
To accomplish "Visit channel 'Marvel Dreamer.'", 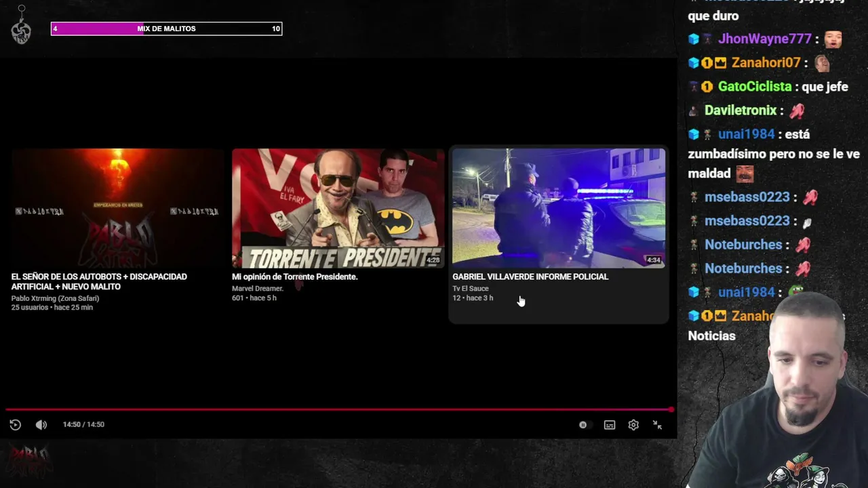I will pyautogui.click(x=258, y=288).
